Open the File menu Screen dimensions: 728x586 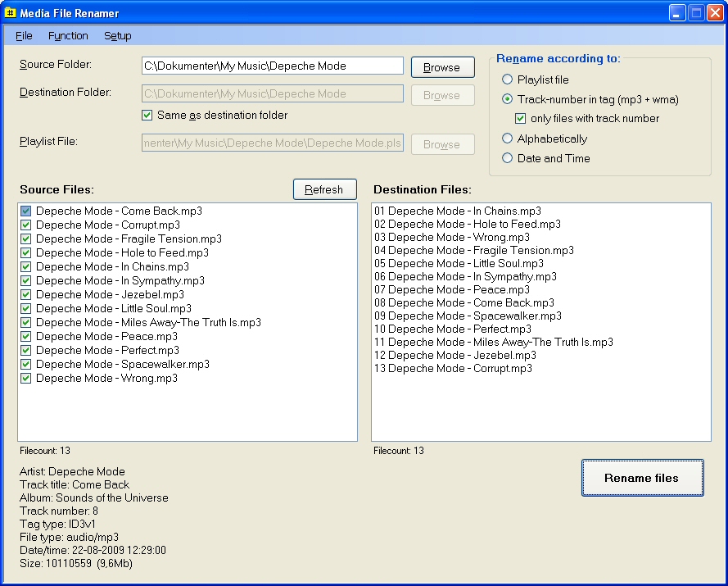24,36
